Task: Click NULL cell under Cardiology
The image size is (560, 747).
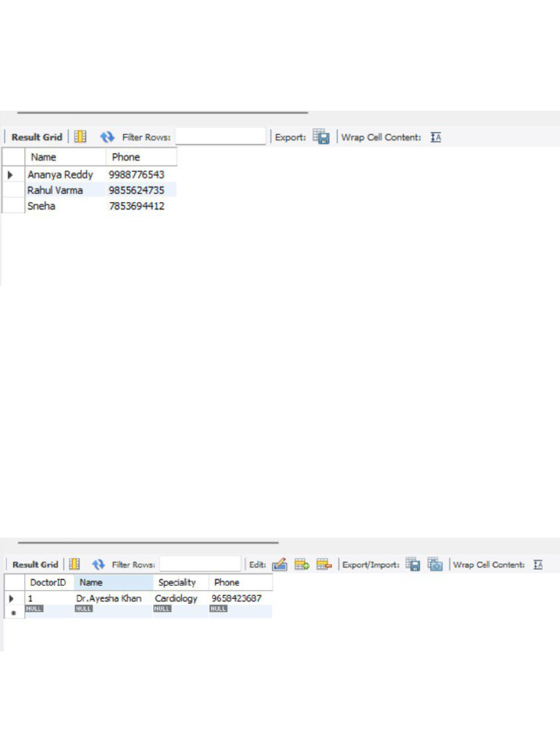Action: (163, 609)
